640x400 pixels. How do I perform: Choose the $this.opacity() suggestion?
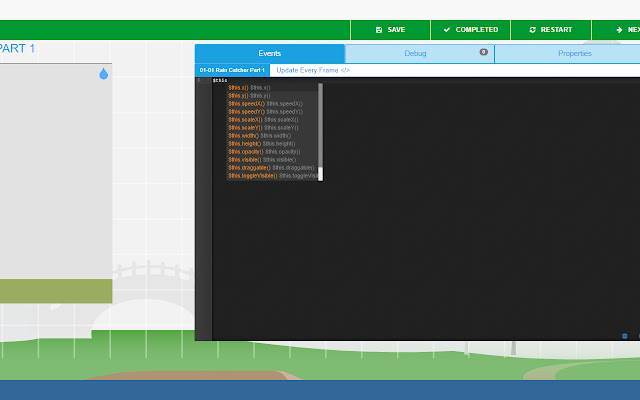pyautogui.click(x=272, y=152)
